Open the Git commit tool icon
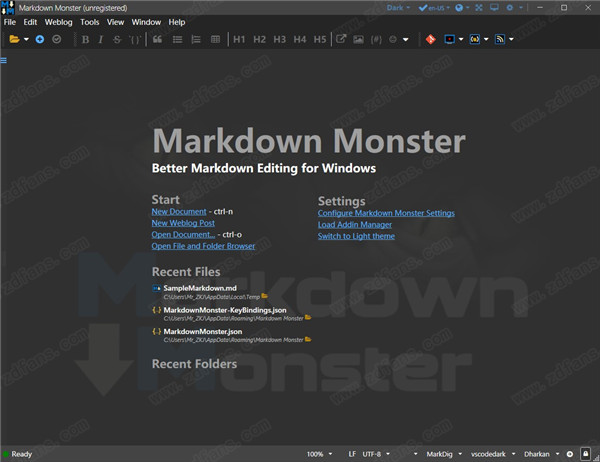 tap(431, 39)
